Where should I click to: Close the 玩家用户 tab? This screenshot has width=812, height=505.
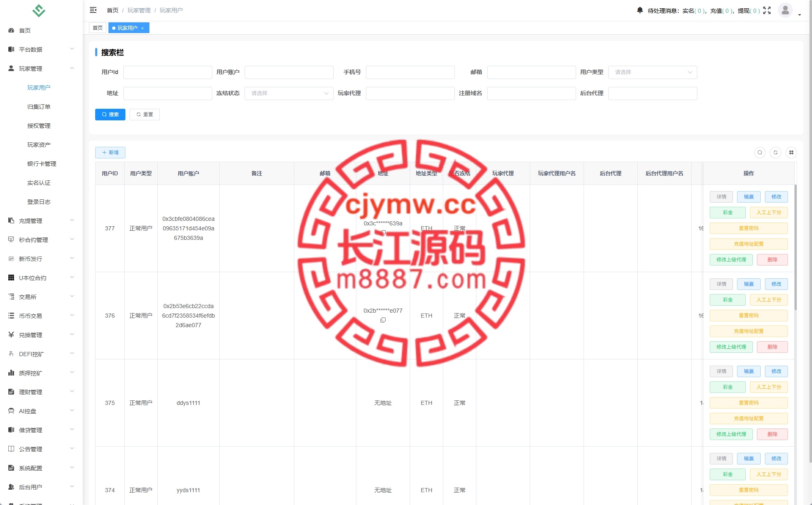(142, 28)
